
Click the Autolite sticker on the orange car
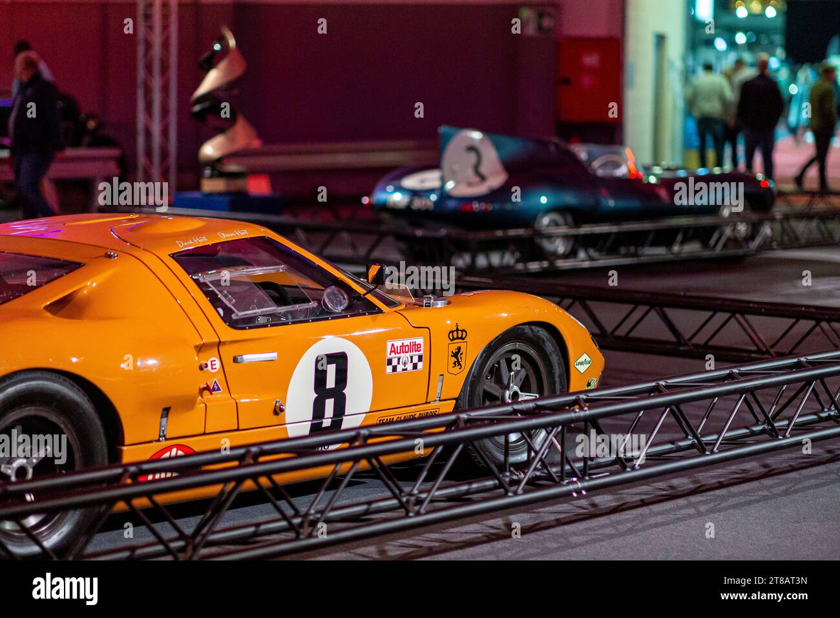(x=405, y=355)
